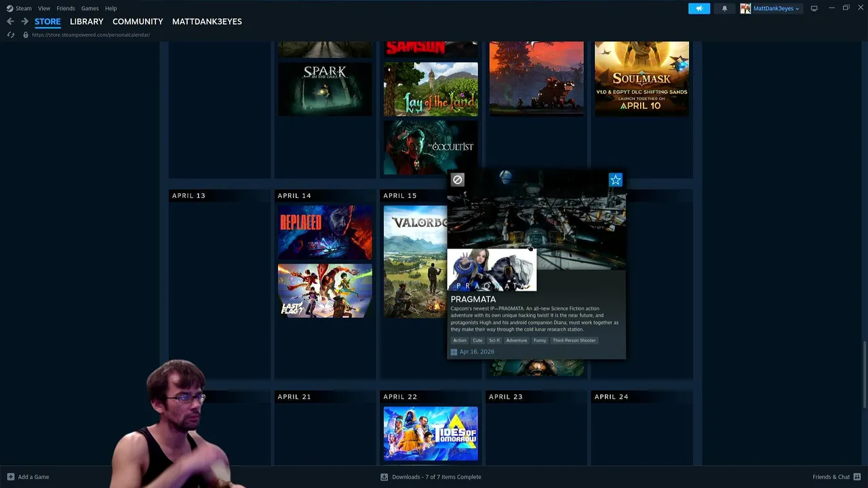Image resolution: width=868 pixels, height=488 pixels.
Task: Open the MATTDANK3EYES profile tab
Action: (x=207, y=22)
